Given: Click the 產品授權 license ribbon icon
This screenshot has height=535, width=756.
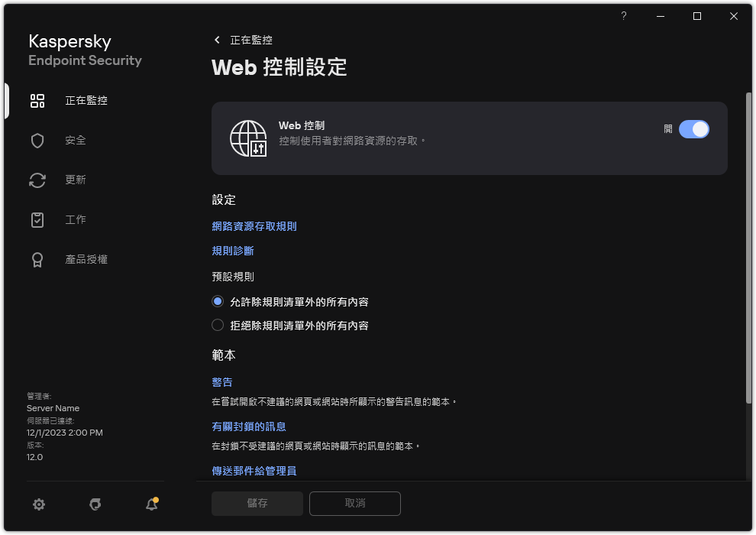Looking at the screenshot, I should (x=37, y=260).
